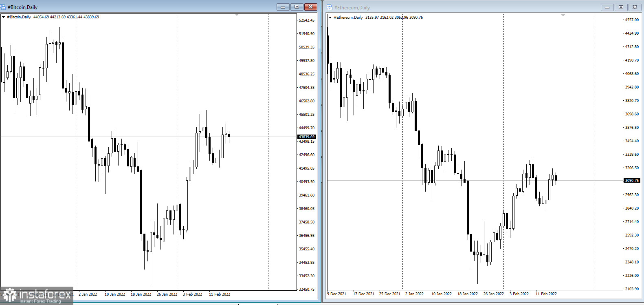Click the Ethereum current price label 3090.76
The height and width of the screenshot is (305, 644).
[632, 180]
